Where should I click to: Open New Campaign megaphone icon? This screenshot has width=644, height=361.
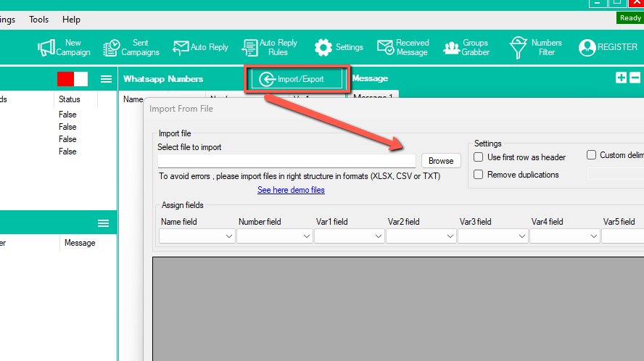coord(47,48)
